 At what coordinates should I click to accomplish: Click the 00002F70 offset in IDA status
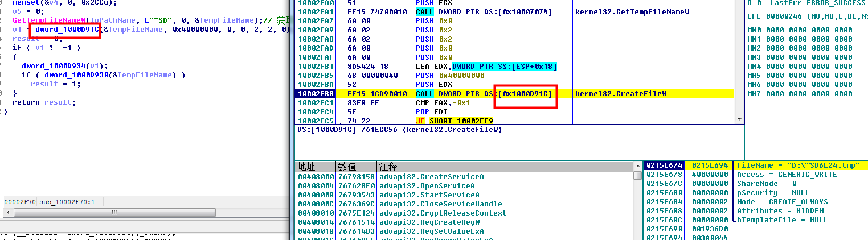(20, 202)
